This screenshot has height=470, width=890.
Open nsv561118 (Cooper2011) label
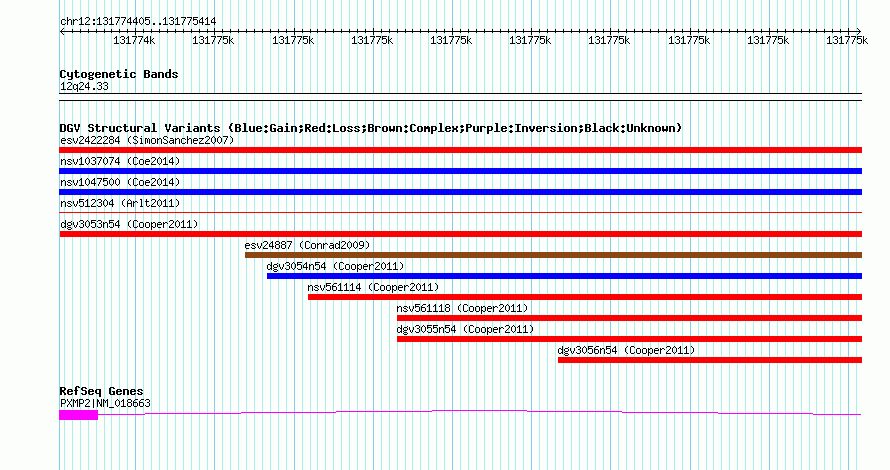(x=462, y=308)
